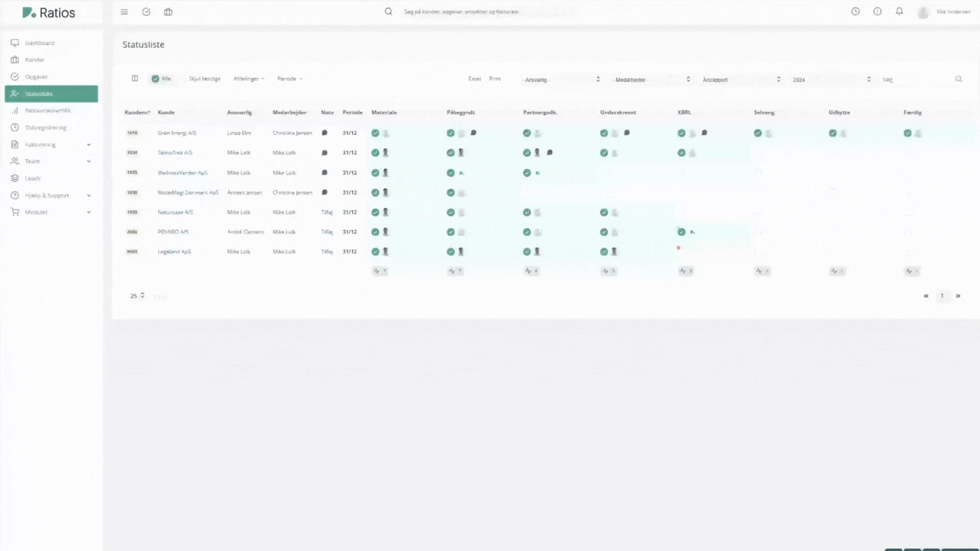
Task: Click the checkmark task icon in the top toolbar
Action: pyautogui.click(x=146, y=12)
